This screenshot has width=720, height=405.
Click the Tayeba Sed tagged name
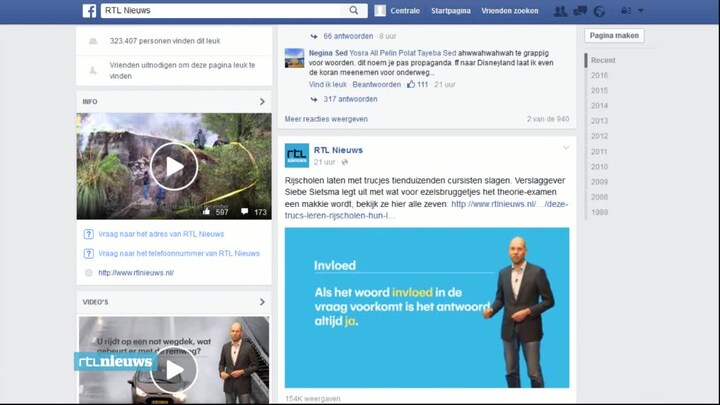pos(437,53)
